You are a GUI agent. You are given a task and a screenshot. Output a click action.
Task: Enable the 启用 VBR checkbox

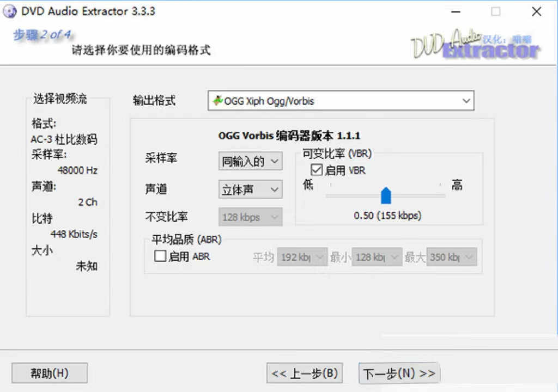tap(317, 170)
